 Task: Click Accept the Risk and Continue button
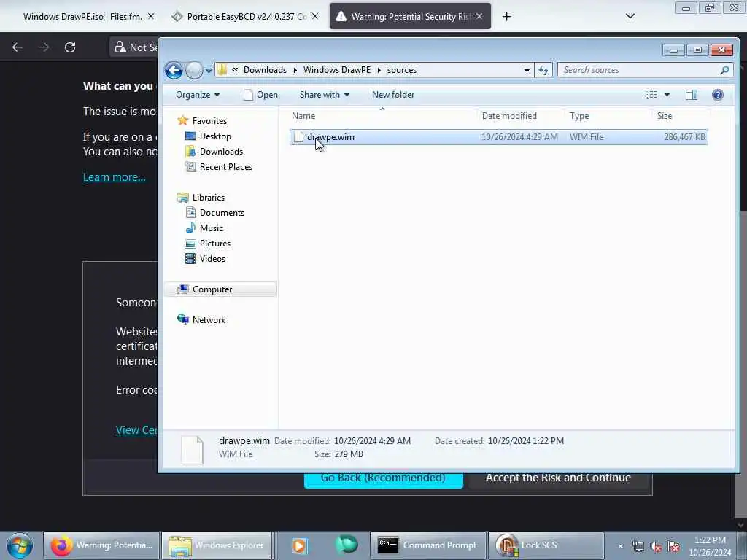pos(558,480)
